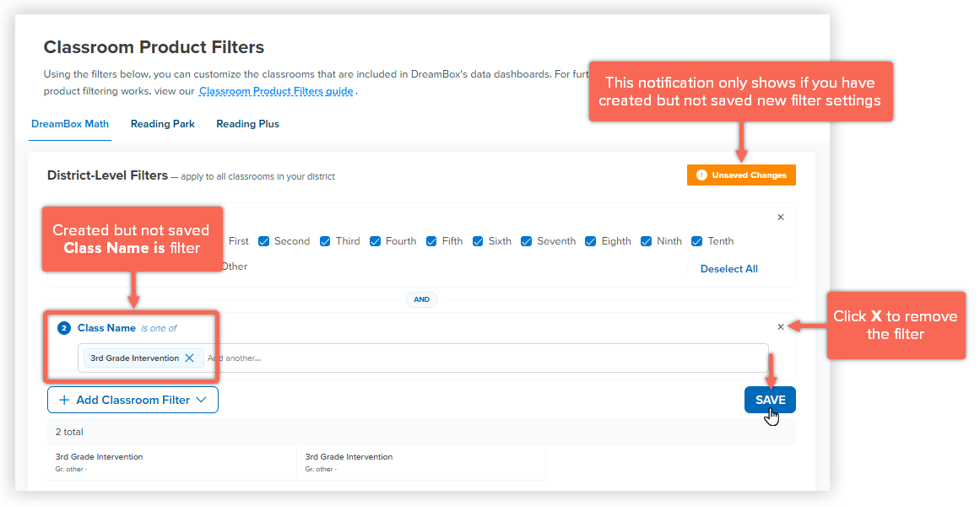Remove the Class Name filter with its X
Screen dimensions: 980x506
point(781,326)
